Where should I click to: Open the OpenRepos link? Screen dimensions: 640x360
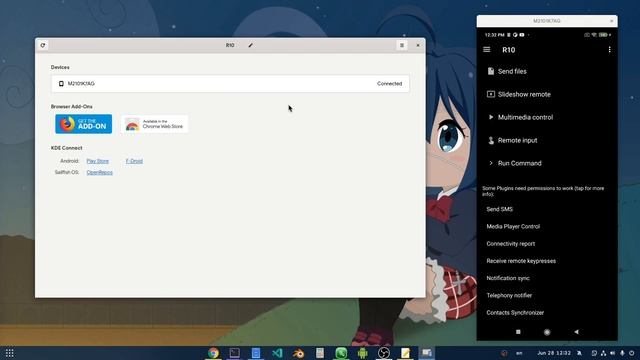pyautogui.click(x=100, y=173)
